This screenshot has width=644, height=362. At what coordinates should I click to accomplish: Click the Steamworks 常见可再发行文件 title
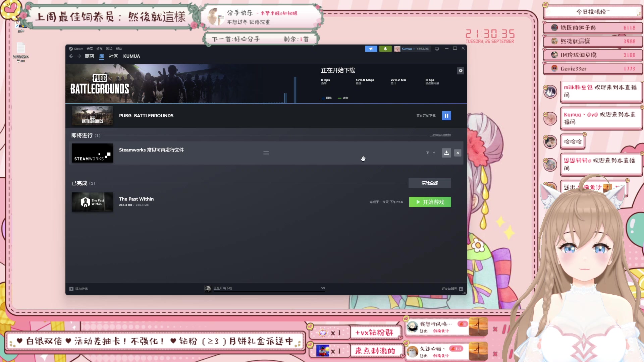point(151,150)
